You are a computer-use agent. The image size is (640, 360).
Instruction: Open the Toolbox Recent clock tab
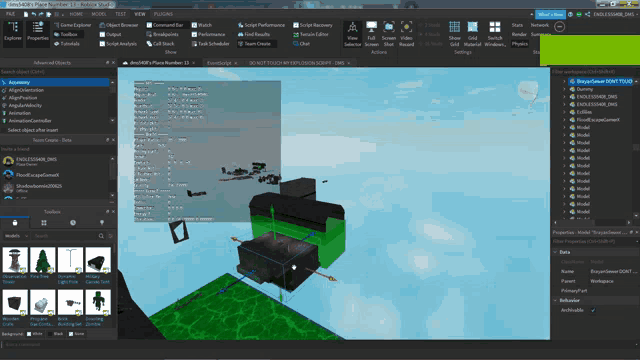73,223
